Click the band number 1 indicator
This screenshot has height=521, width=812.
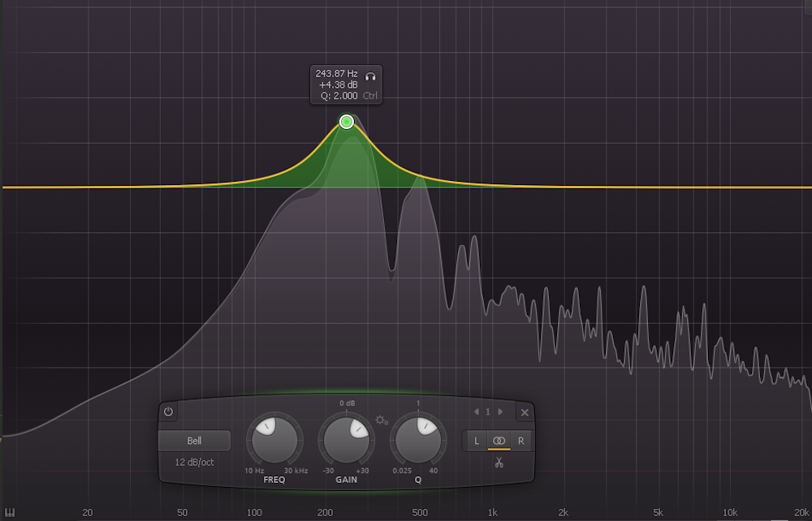(x=487, y=411)
